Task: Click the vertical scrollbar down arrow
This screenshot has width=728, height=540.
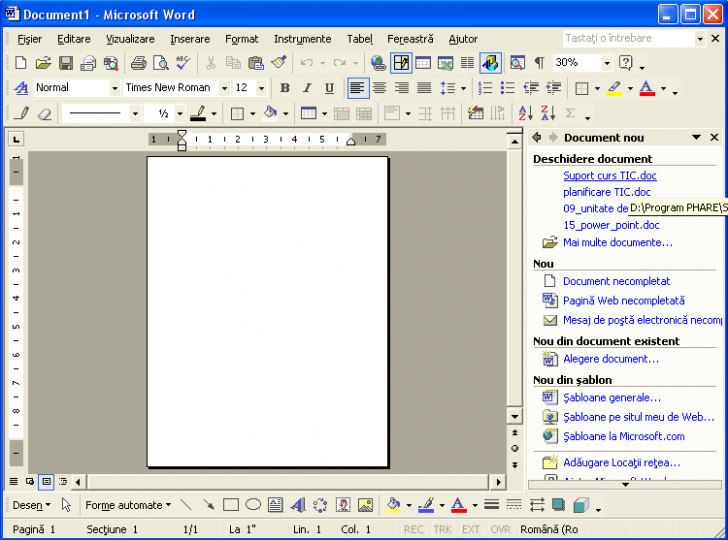Action: coord(514,416)
